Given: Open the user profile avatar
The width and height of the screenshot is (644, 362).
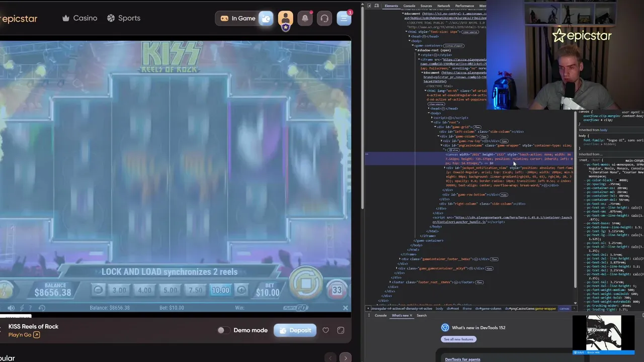Looking at the screenshot, I should [x=285, y=19].
